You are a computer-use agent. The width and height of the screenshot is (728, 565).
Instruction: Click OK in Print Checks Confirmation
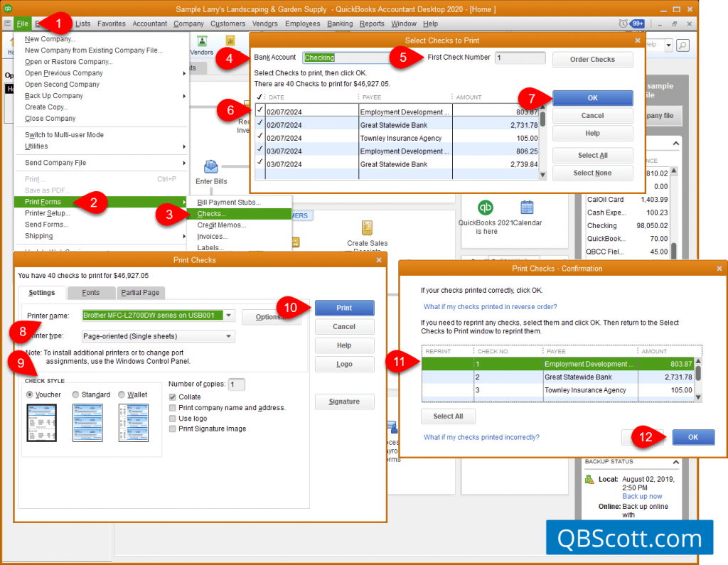pyautogui.click(x=693, y=437)
